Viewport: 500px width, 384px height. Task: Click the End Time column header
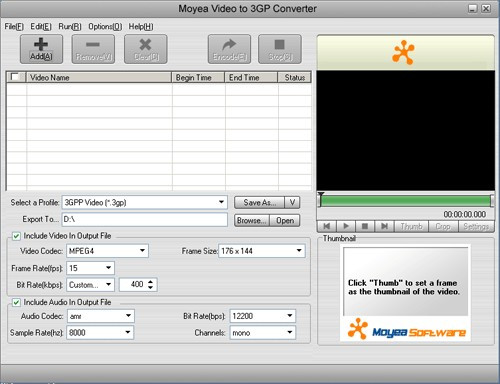click(251, 77)
